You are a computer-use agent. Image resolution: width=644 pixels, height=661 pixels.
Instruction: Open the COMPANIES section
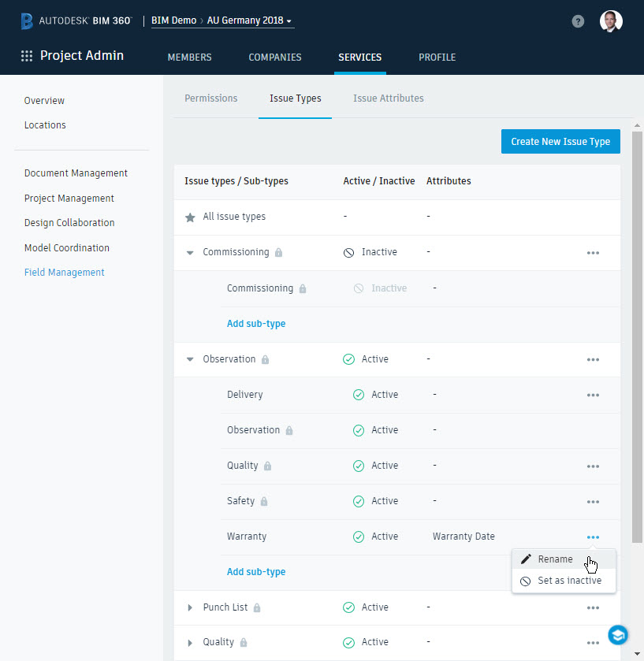click(274, 57)
